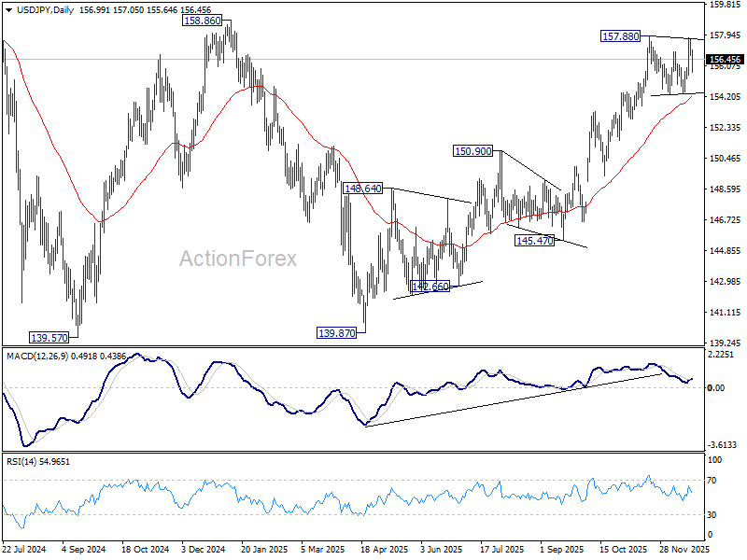Viewport: 747px width, 560px height.
Task: Click the 144.855 price axis value
Action: [725, 251]
